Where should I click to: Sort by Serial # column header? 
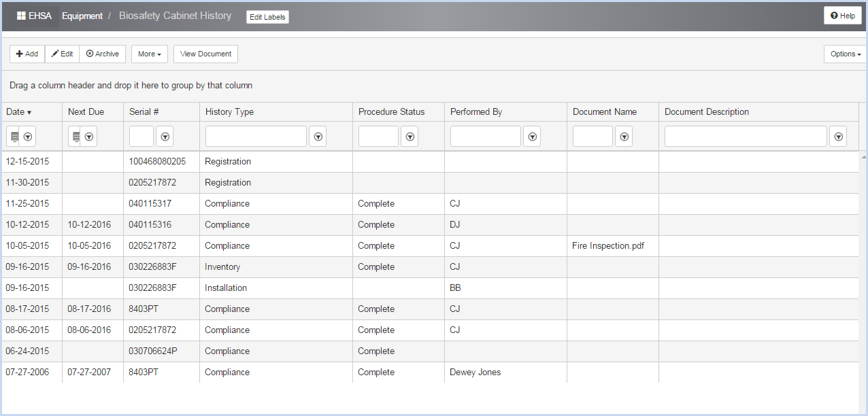click(x=161, y=111)
